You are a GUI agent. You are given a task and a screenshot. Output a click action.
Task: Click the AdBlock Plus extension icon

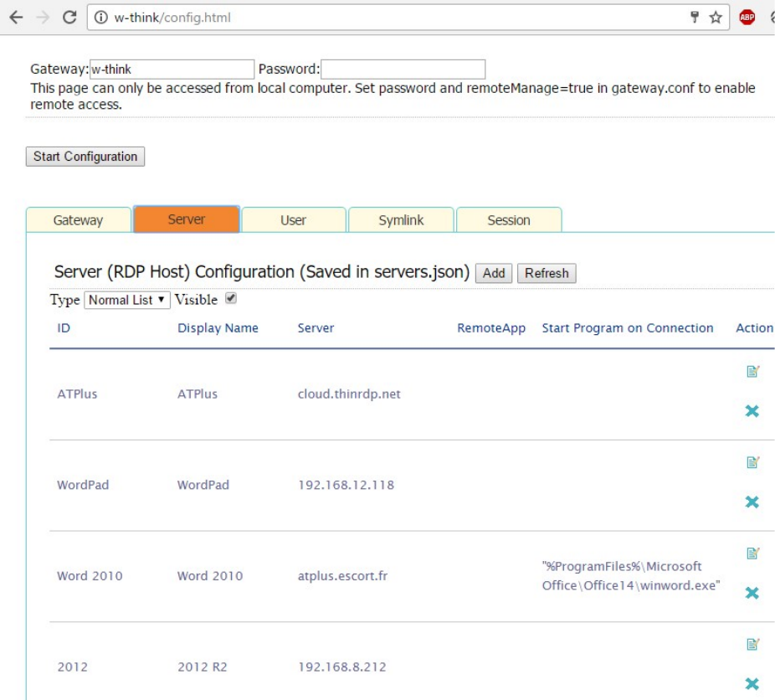(x=746, y=18)
